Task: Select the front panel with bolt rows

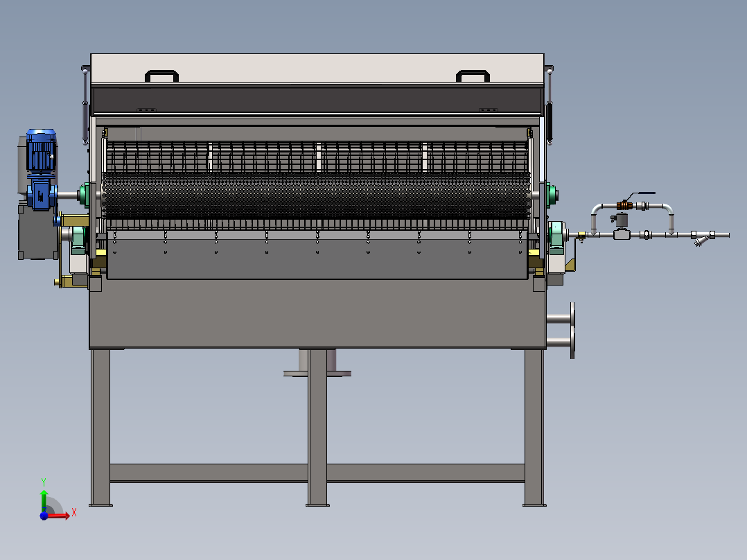Action: 317,255
